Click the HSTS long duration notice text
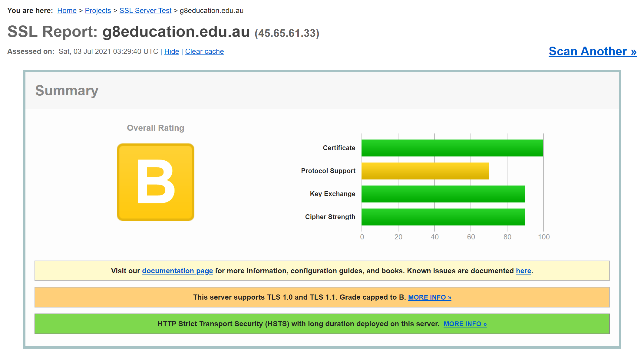 click(x=298, y=324)
